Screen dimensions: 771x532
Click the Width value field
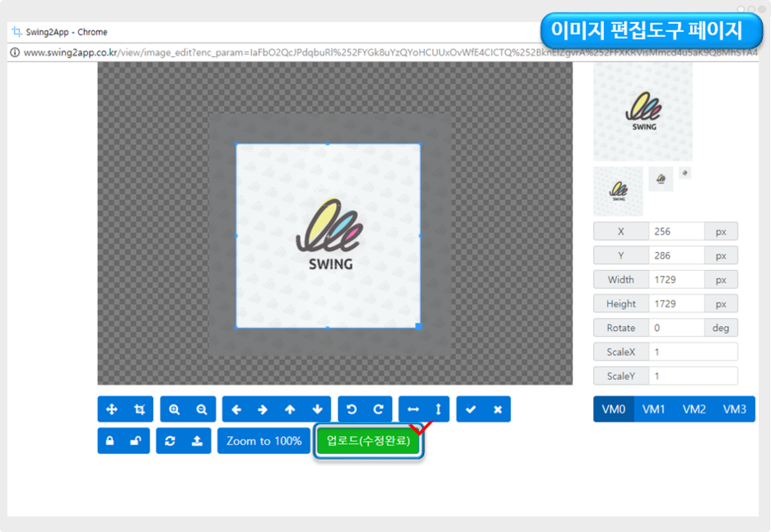(x=676, y=279)
